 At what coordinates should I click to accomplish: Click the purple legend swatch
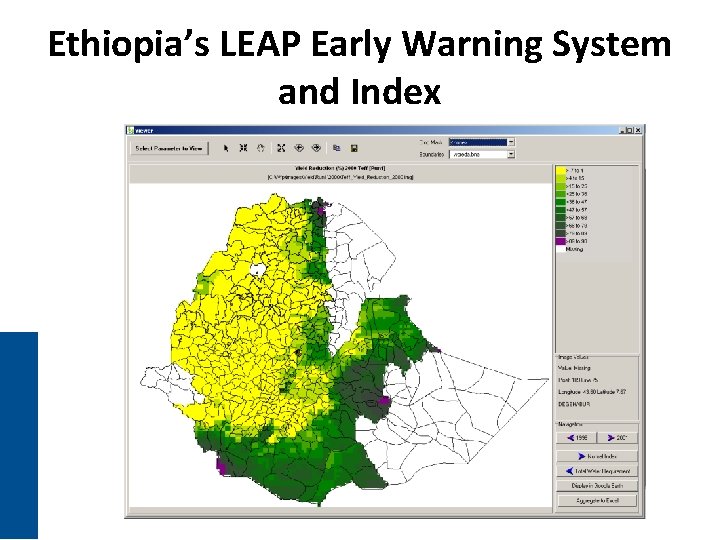tap(561, 241)
